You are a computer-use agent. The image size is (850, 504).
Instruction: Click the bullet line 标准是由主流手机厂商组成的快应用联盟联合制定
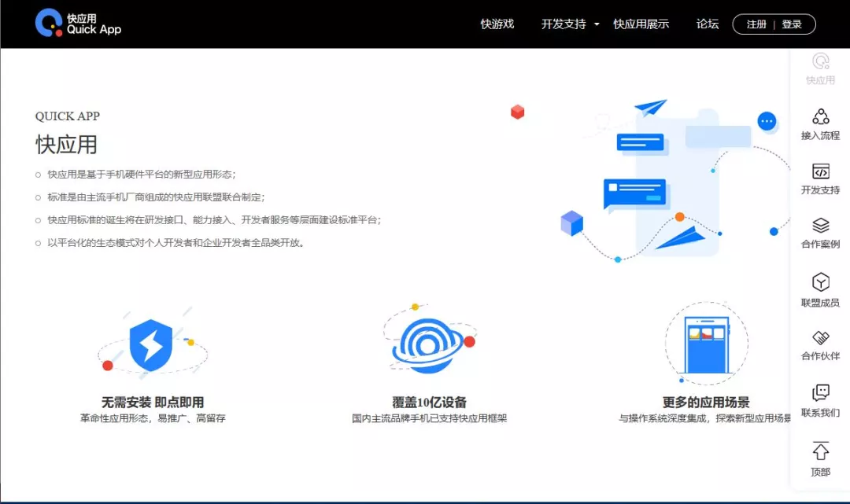click(156, 197)
